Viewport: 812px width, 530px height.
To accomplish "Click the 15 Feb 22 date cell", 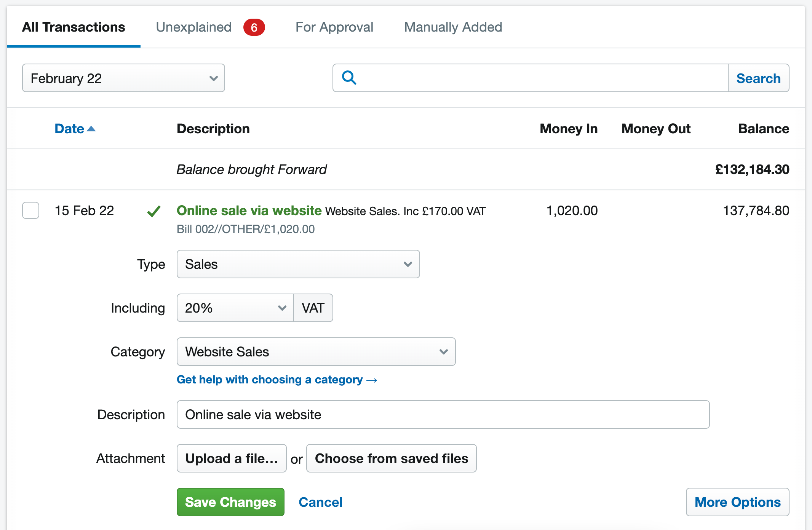I will coord(84,211).
